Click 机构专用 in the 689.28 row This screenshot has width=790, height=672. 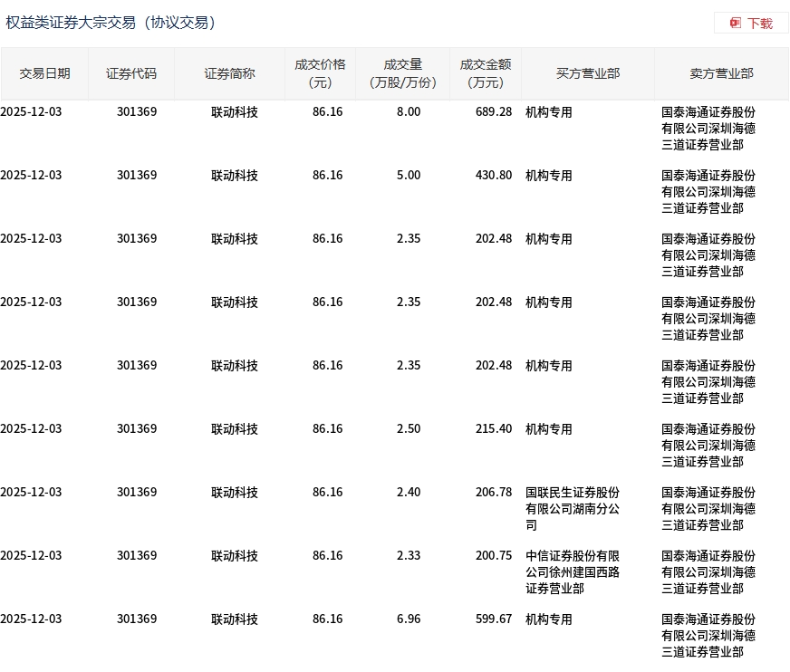[x=549, y=112]
